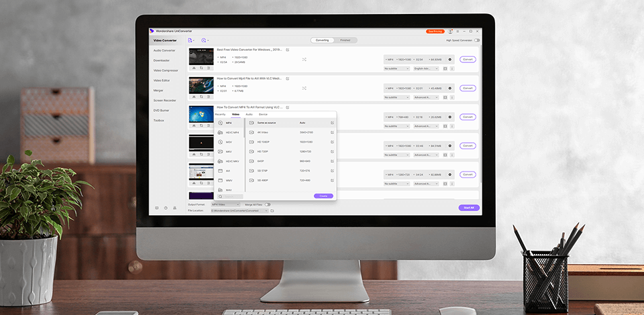Show info for the 02:54 output row
This screenshot has width=644, height=315.
pos(452,69)
